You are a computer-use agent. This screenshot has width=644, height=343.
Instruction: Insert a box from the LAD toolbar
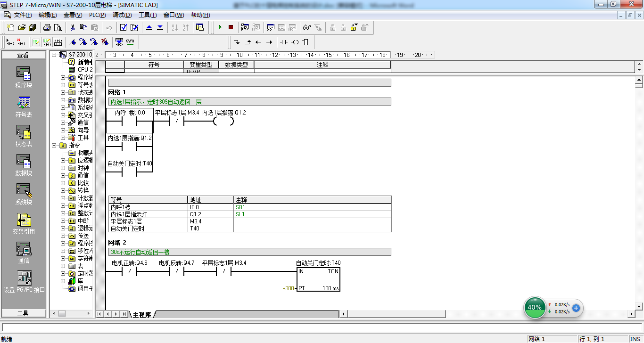point(305,42)
